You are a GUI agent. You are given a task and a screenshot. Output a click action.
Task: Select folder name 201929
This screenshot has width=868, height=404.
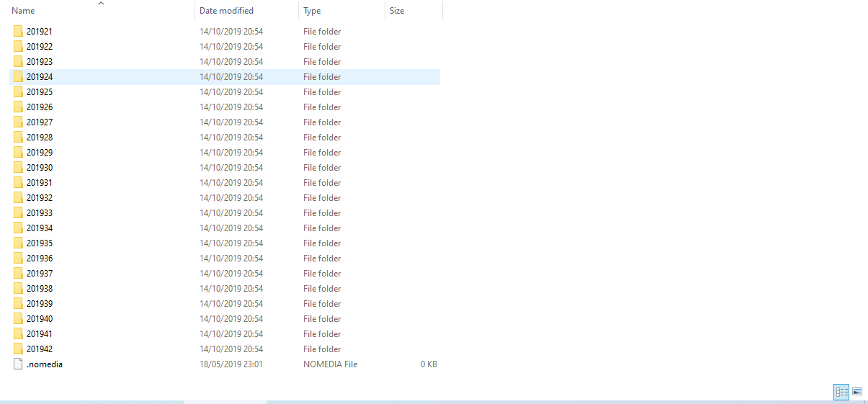pyautogui.click(x=40, y=153)
